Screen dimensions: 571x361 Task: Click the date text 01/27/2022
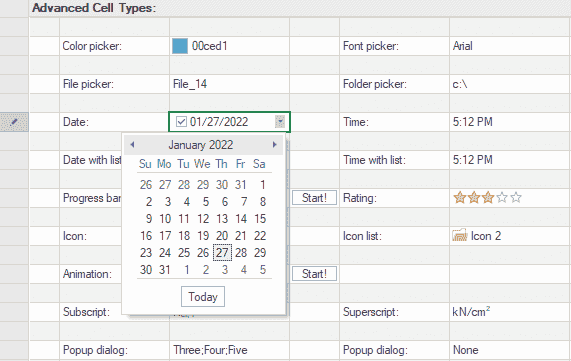219,122
